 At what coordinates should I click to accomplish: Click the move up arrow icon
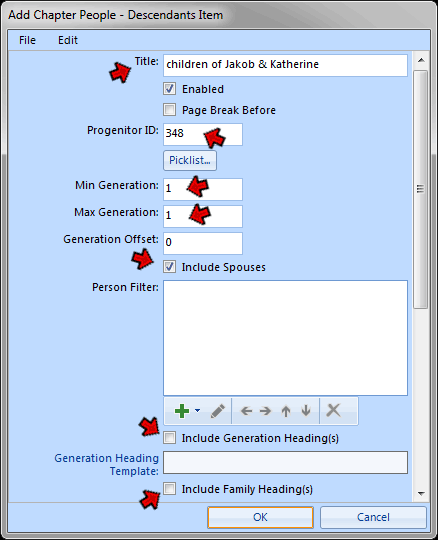click(285, 411)
